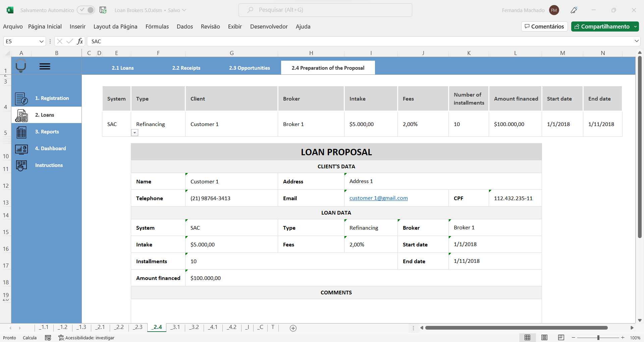Image resolution: width=644 pixels, height=342 pixels.
Task: Open the hamburger menu icon in the header
Action: 45,66
